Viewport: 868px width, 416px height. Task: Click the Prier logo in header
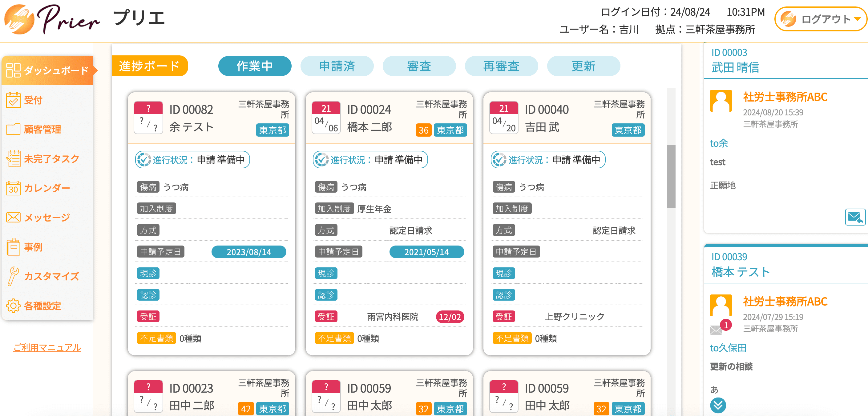[x=52, y=19]
